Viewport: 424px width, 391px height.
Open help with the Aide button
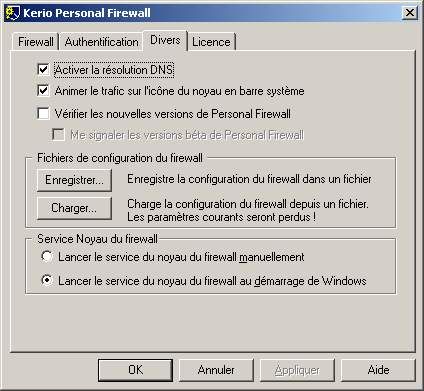[x=378, y=370]
